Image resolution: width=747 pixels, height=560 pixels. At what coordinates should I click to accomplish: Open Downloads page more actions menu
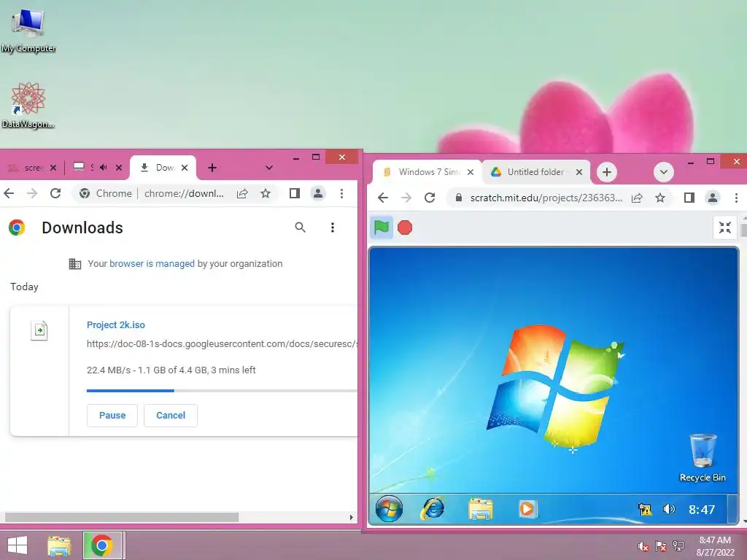click(x=333, y=227)
